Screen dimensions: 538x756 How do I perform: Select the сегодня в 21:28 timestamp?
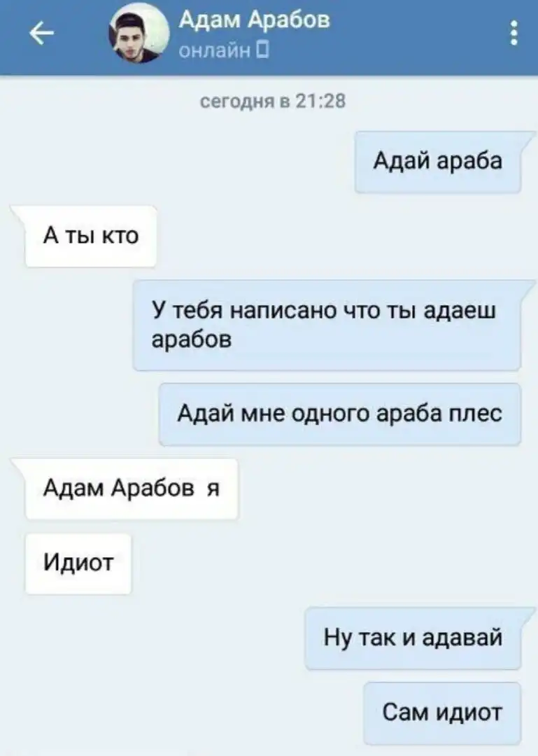click(x=273, y=101)
